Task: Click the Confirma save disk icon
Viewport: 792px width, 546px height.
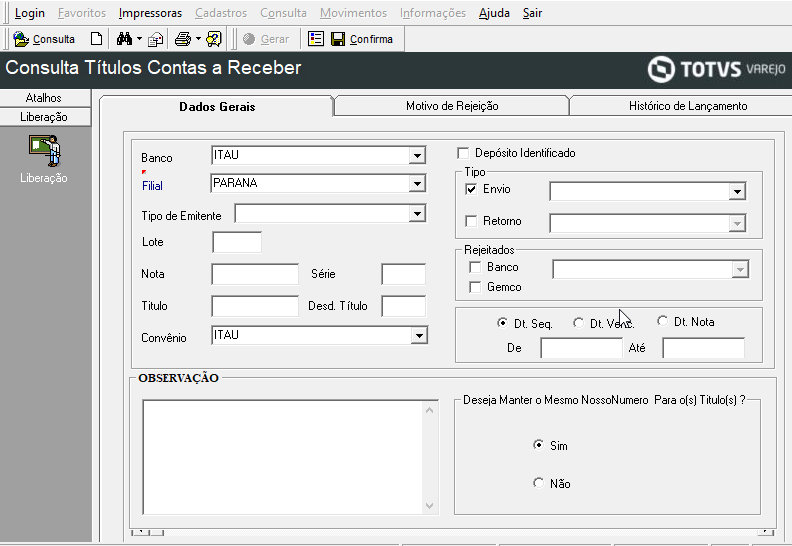Action: 338,39
